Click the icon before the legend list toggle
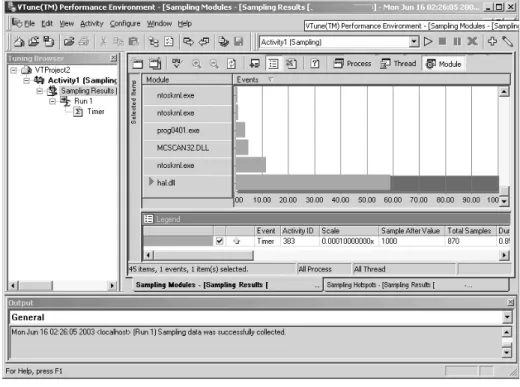The image size is (520, 387). point(255,63)
